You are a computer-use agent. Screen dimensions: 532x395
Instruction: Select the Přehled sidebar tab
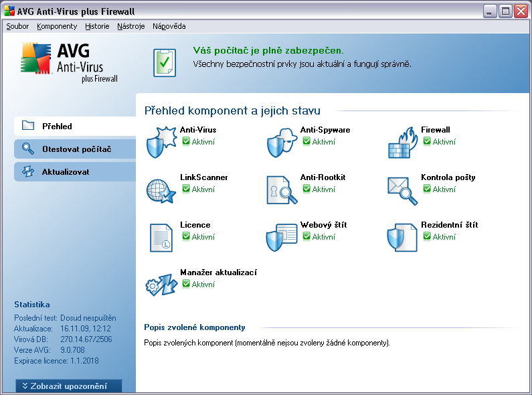(x=75, y=127)
